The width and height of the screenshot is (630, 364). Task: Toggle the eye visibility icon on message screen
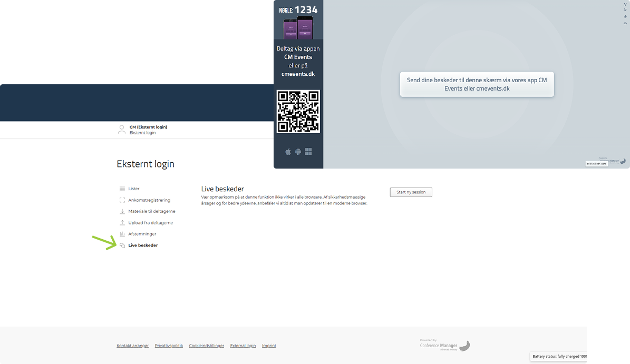point(625,23)
